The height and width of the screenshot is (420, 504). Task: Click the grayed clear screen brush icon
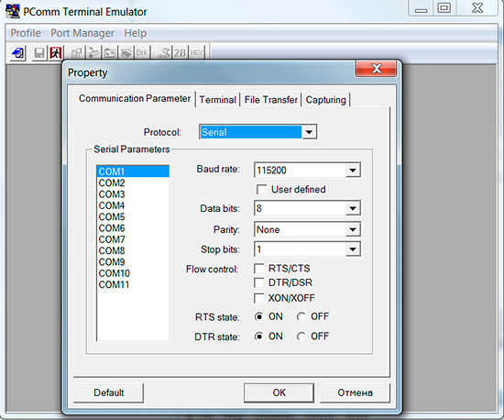[x=164, y=53]
